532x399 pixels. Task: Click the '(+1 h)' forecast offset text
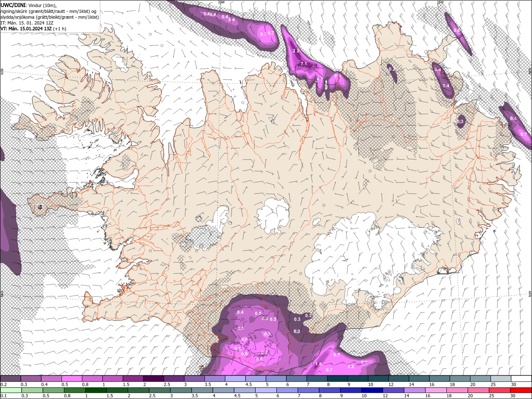(x=60, y=29)
